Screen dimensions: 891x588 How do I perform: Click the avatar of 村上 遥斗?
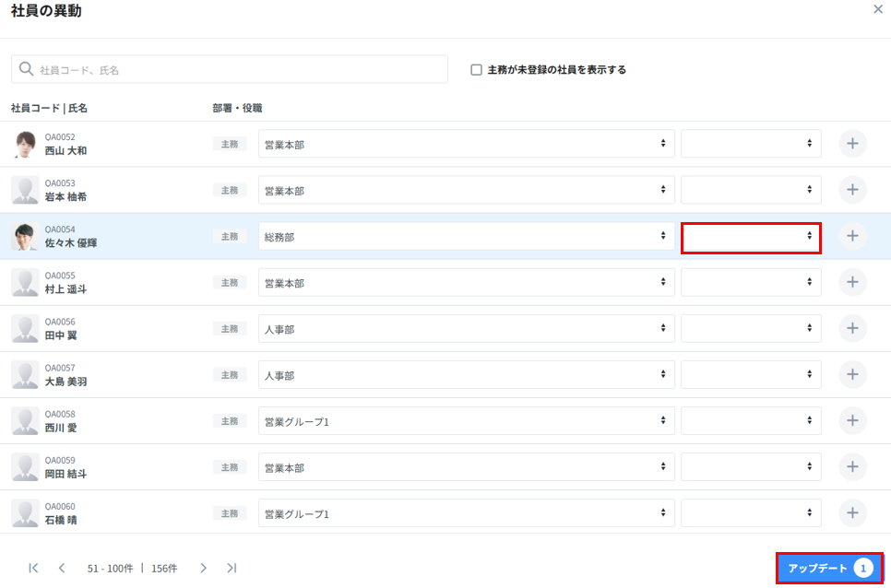(x=25, y=282)
